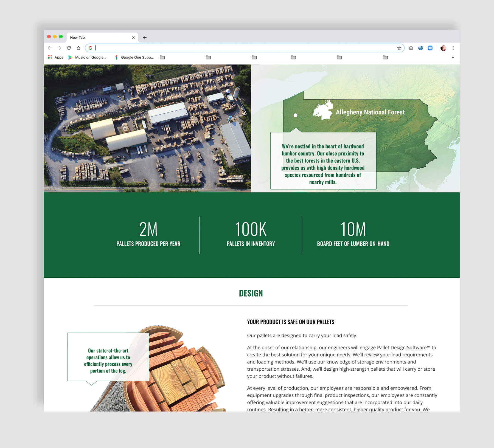Viewport: 494px width, 448px height.
Task: Click the browser home icon
Action: pos(79,48)
